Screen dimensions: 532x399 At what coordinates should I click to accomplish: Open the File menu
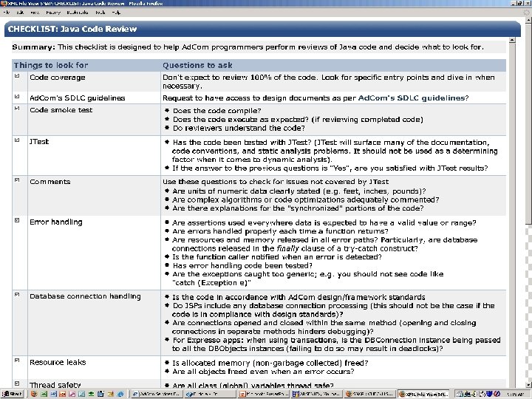click(x=7, y=13)
